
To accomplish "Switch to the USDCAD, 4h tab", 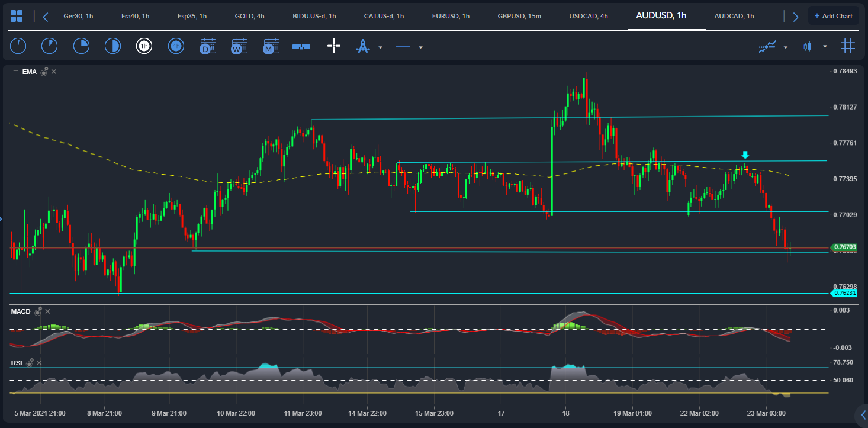I will pyautogui.click(x=588, y=16).
